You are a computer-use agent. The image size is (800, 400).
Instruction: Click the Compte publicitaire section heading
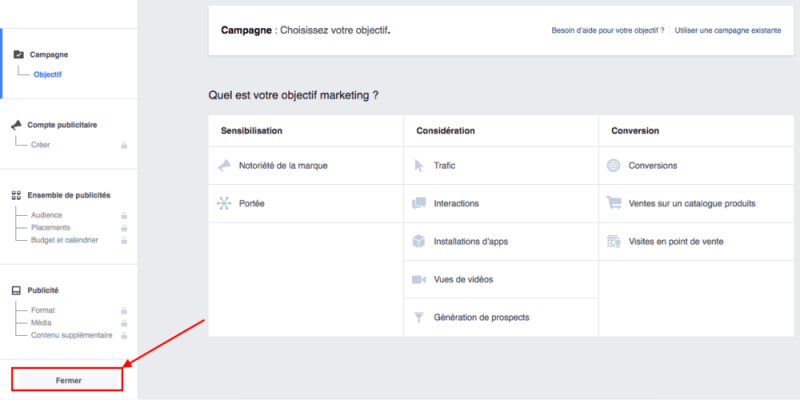coord(62,124)
